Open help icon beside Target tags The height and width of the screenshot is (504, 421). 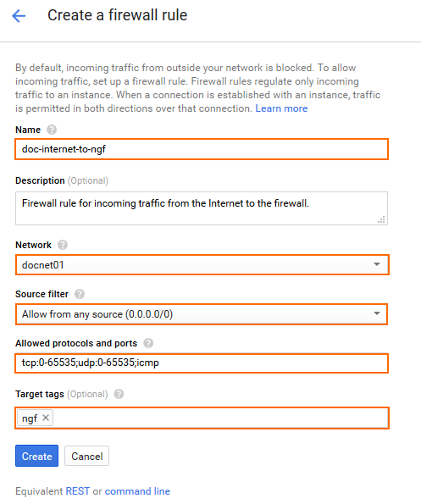119,394
